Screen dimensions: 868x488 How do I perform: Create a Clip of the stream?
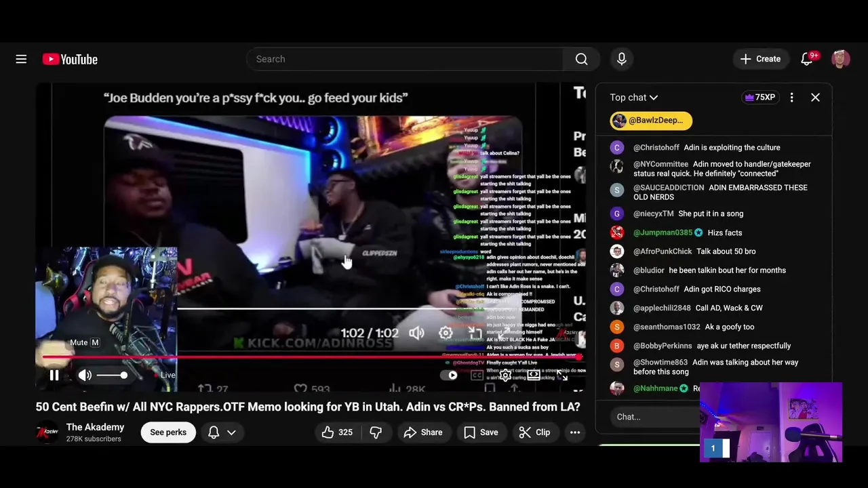(x=534, y=432)
